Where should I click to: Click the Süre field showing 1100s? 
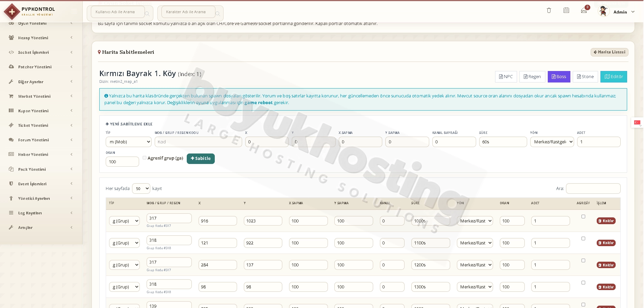(431, 243)
